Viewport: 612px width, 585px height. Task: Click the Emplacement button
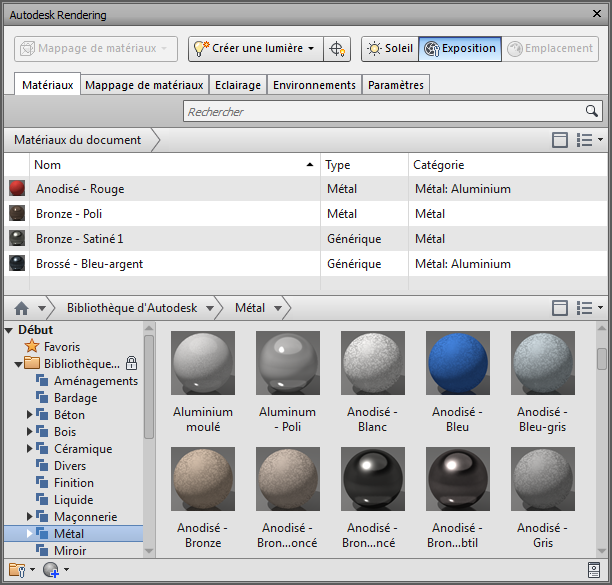click(x=550, y=49)
